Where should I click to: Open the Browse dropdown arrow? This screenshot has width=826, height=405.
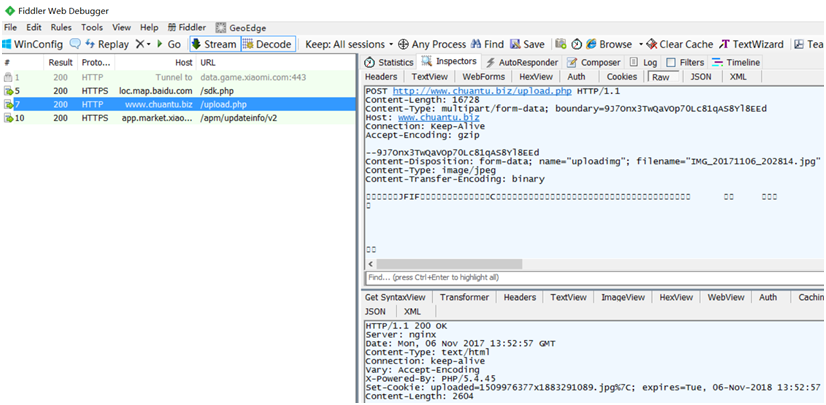[641, 44]
